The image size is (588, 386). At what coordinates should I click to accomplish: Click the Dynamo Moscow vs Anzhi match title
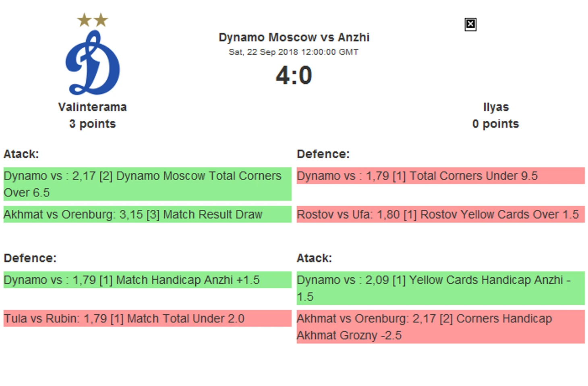click(x=294, y=37)
